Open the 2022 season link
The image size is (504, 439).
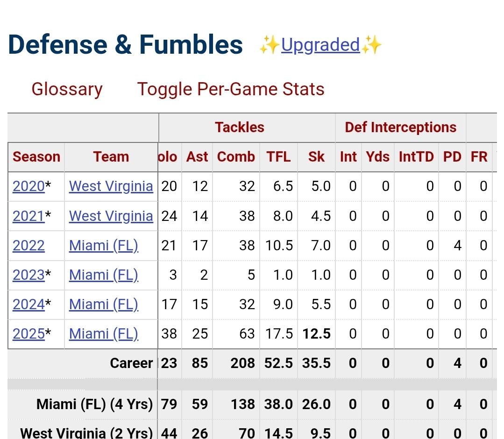point(28,245)
